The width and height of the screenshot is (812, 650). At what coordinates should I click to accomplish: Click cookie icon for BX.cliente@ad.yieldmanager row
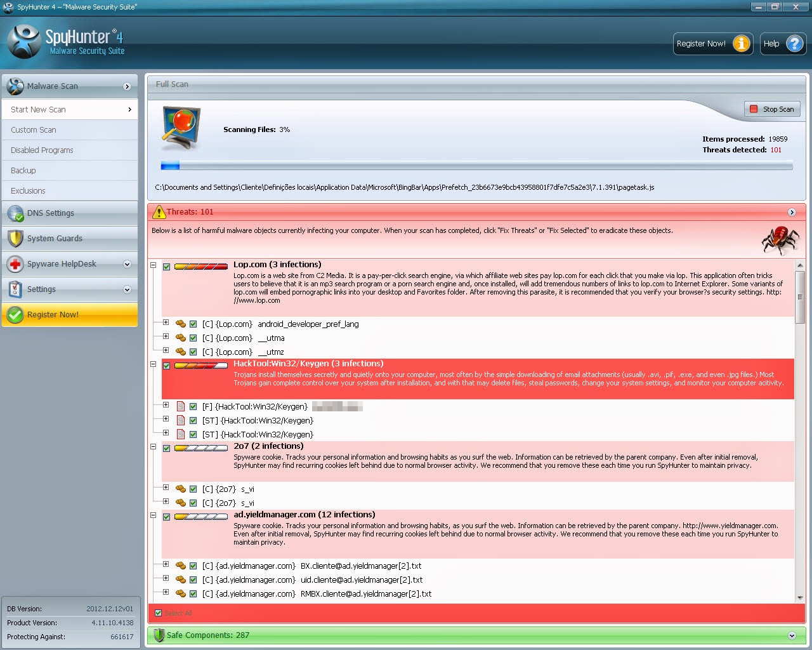(x=181, y=566)
